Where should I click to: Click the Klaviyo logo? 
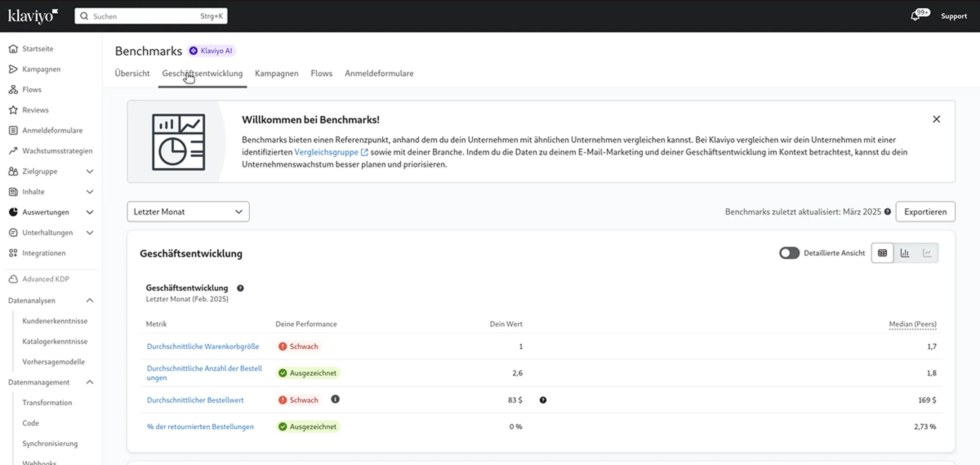pyautogui.click(x=33, y=16)
